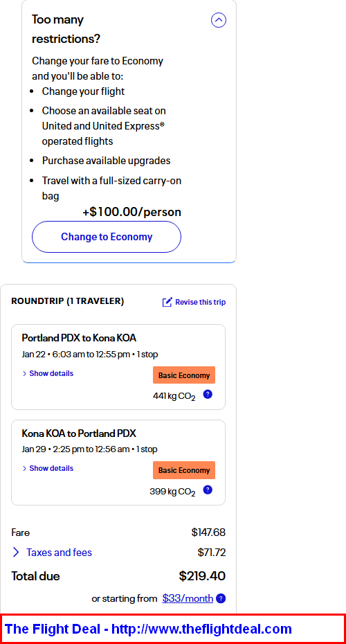Select the Portland PDX to Kona KOA card heading

(x=79, y=338)
